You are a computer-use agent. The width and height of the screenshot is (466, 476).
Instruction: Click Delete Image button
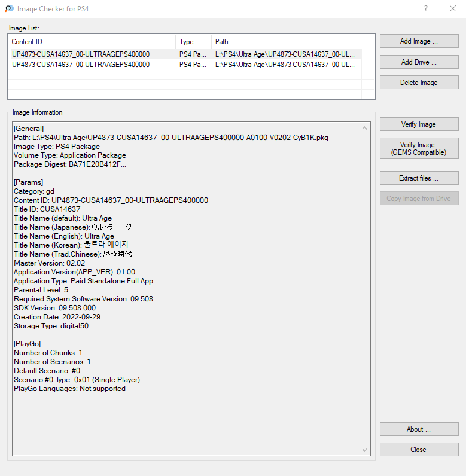coord(419,83)
